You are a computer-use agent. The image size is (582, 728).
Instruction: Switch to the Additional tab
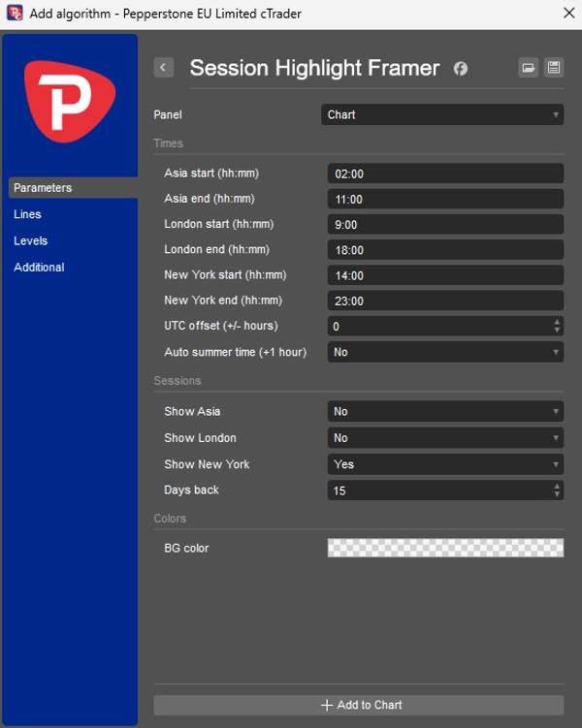(x=39, y=267)
